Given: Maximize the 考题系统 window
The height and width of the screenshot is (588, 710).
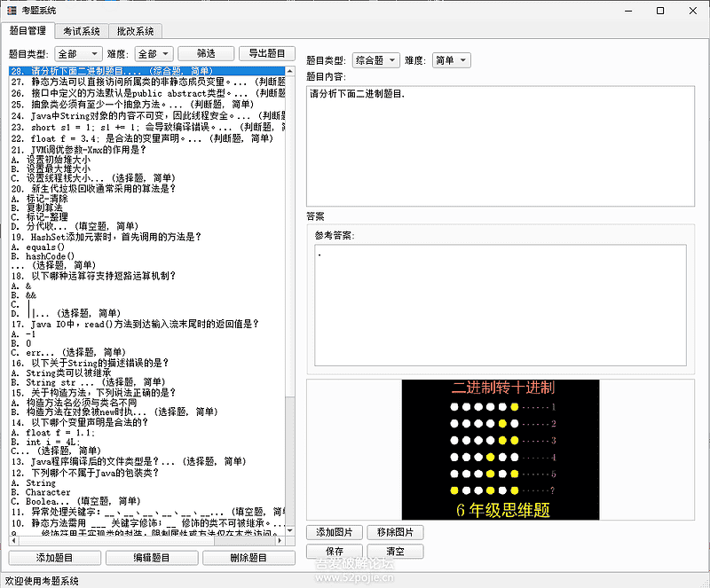Looking at the screenshot, I should coord(660,11).
